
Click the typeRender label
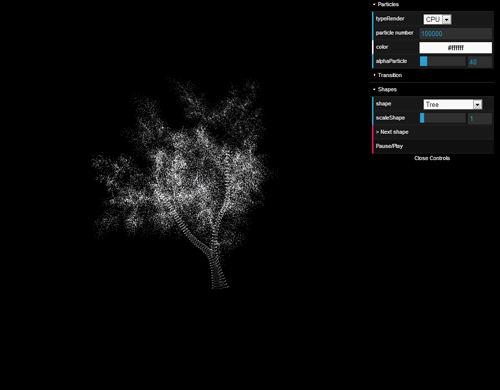tap(390, 19)
